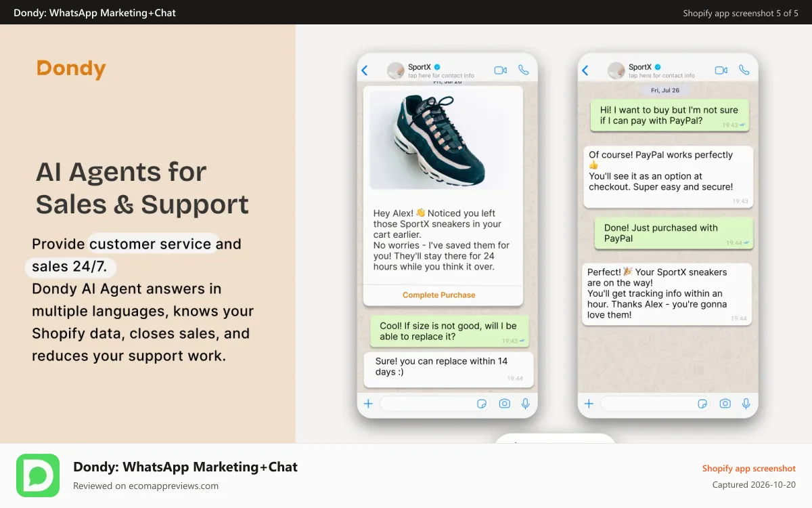Start video call in right phone chat

pos(721,70)
